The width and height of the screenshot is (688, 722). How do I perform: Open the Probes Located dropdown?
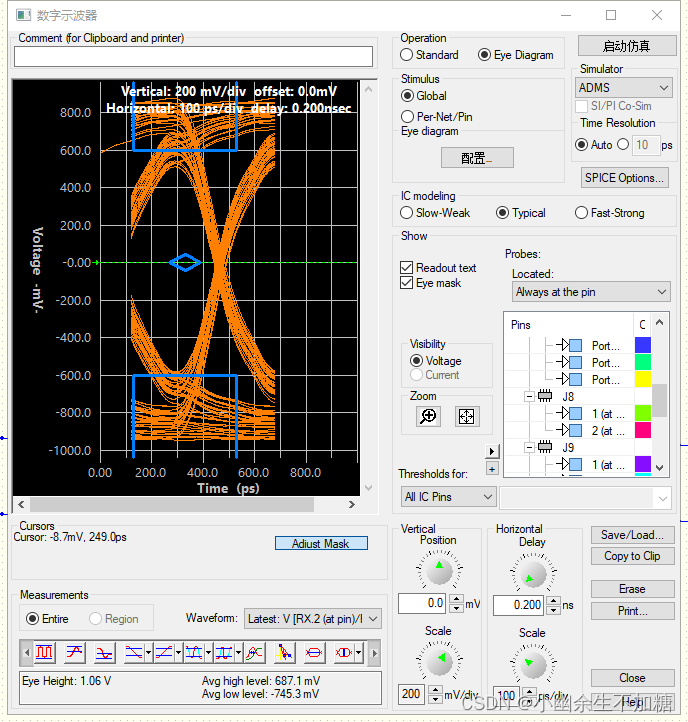point(591,292)
